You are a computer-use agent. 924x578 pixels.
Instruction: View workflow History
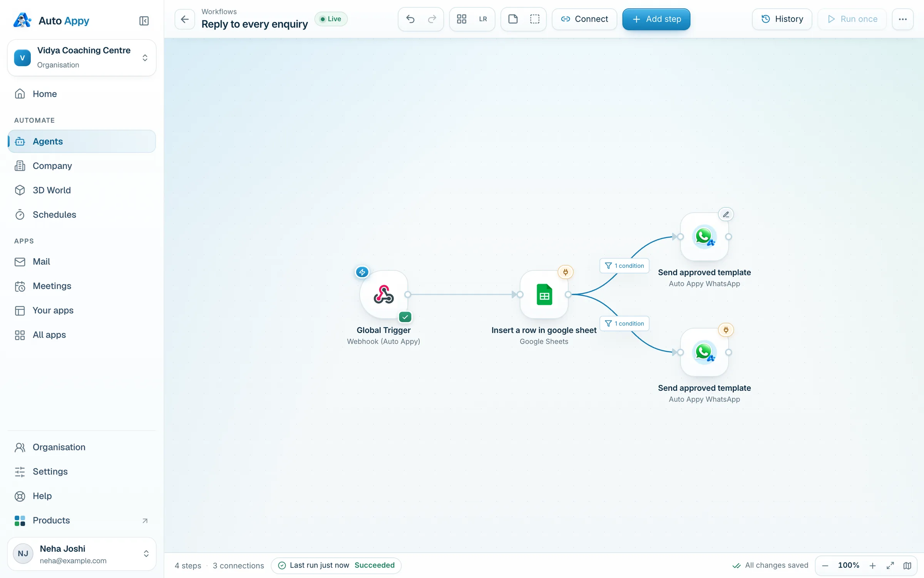pyautogui.click(x=782, y=19)
